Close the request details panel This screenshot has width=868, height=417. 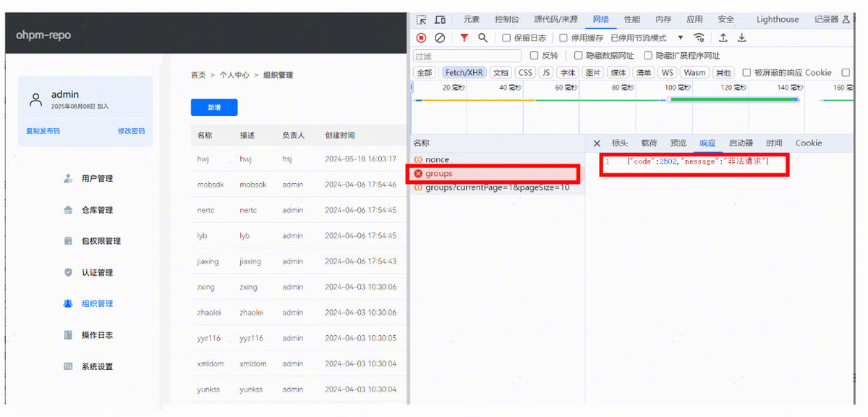597,143
